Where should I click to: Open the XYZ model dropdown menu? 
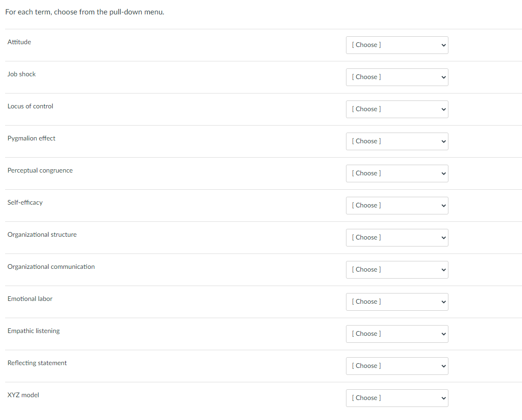(397, 398)
